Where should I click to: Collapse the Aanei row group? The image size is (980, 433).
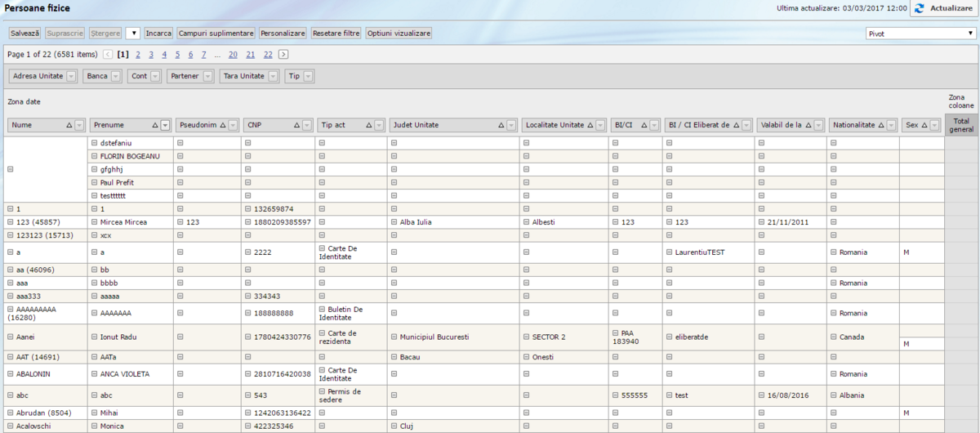click(x=10, y=337)
